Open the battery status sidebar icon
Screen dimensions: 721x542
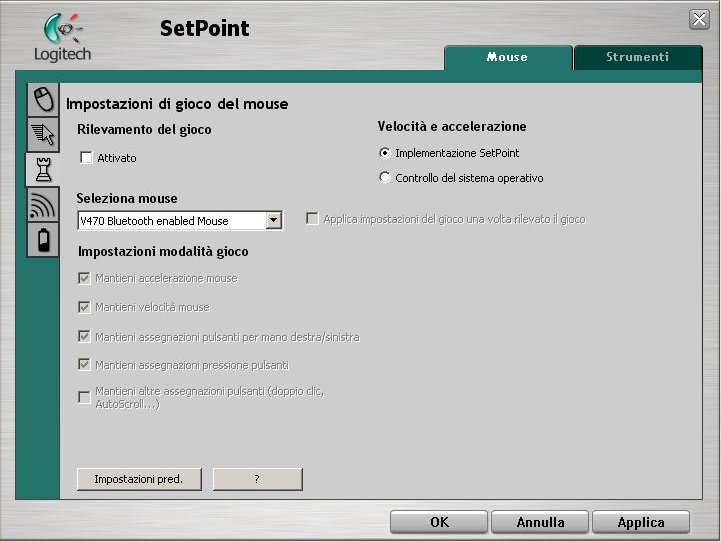(44, 240)
